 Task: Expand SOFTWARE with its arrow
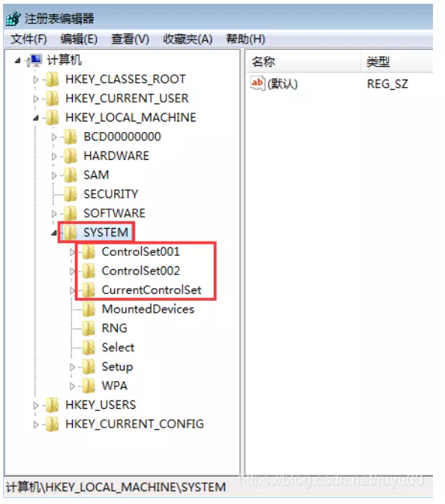tap(54, 214)
